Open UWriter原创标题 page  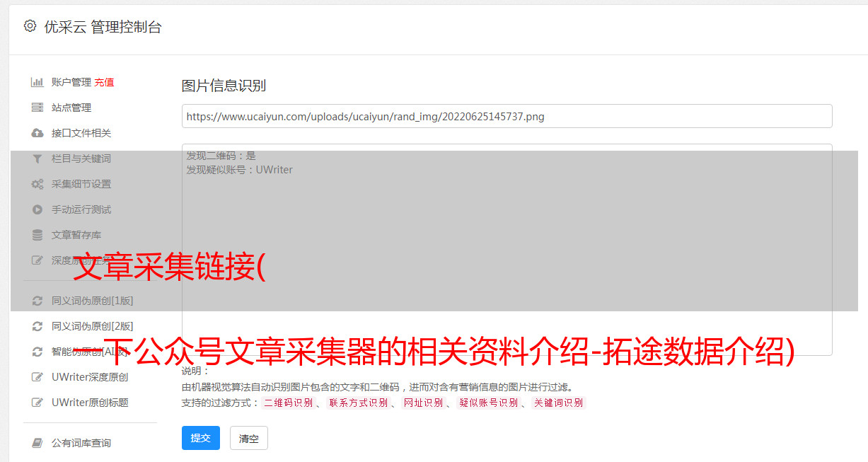[90, 403]
